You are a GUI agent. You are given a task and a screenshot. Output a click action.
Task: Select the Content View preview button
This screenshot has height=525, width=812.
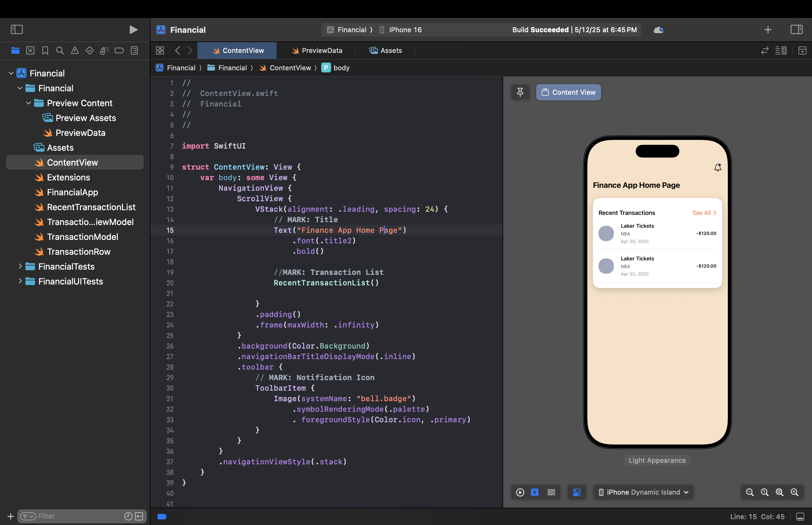point(568,92)
